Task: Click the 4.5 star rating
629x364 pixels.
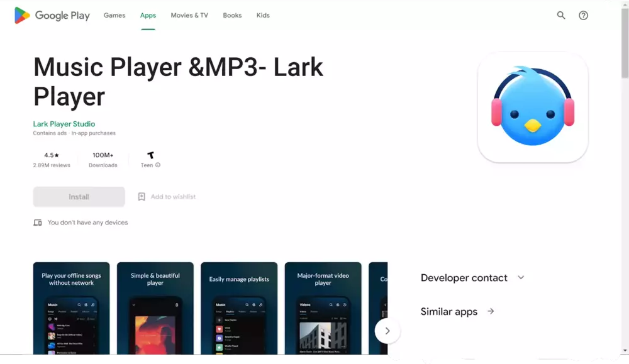Action: click(52, 155)
